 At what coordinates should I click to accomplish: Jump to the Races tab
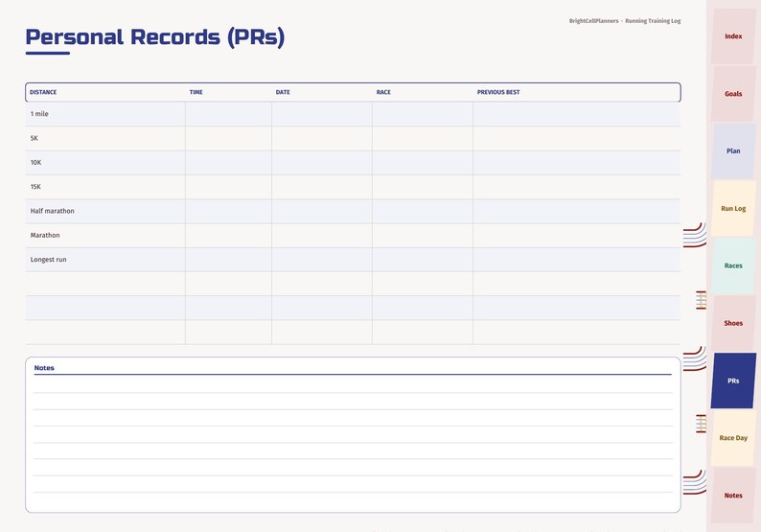(733, 266)
